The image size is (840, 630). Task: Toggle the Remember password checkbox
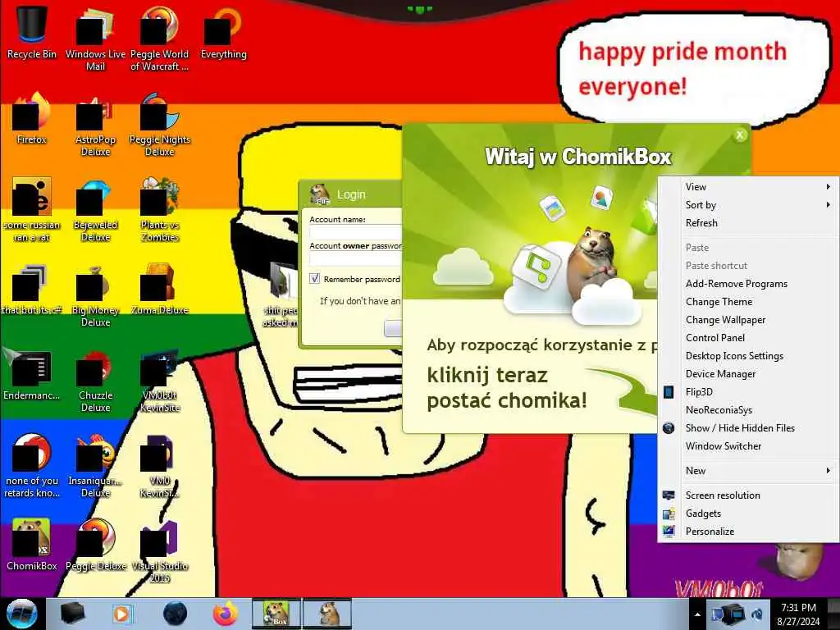pos(314,279)
